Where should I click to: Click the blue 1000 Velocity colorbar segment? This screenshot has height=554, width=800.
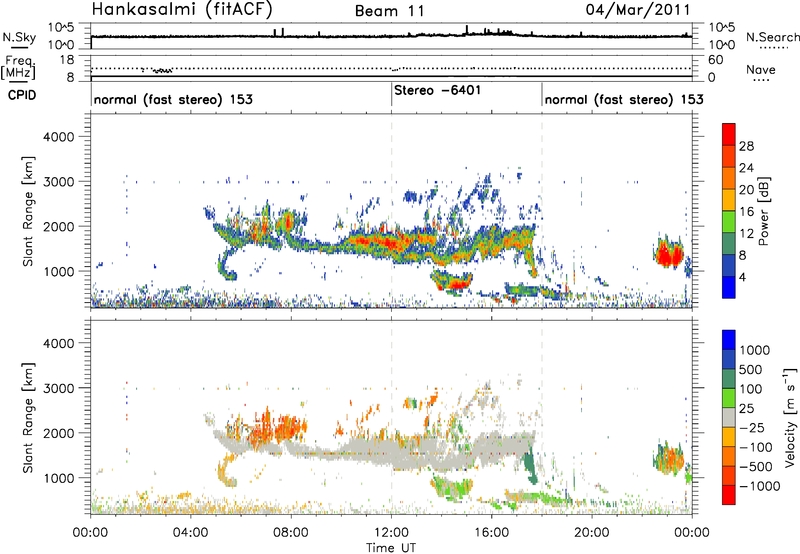coord(729,340)
